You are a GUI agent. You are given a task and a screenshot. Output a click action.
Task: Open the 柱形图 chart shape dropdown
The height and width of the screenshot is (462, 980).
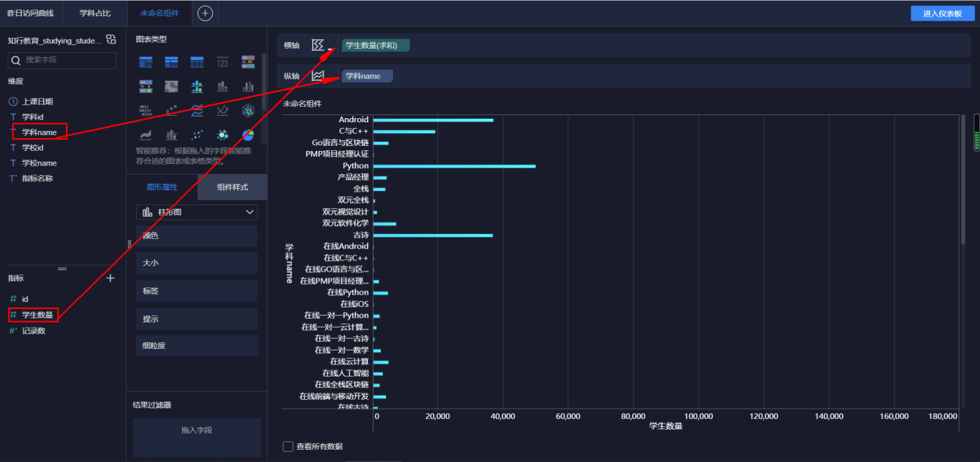coord(197,212)
